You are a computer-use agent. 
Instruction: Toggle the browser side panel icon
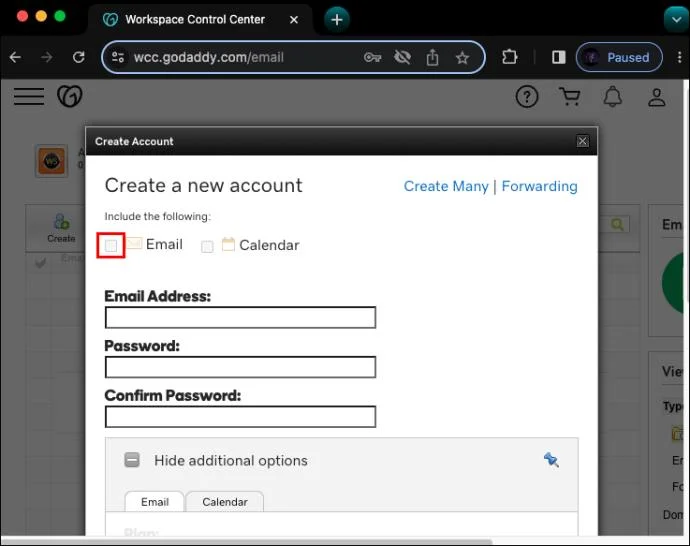point(558,57)
